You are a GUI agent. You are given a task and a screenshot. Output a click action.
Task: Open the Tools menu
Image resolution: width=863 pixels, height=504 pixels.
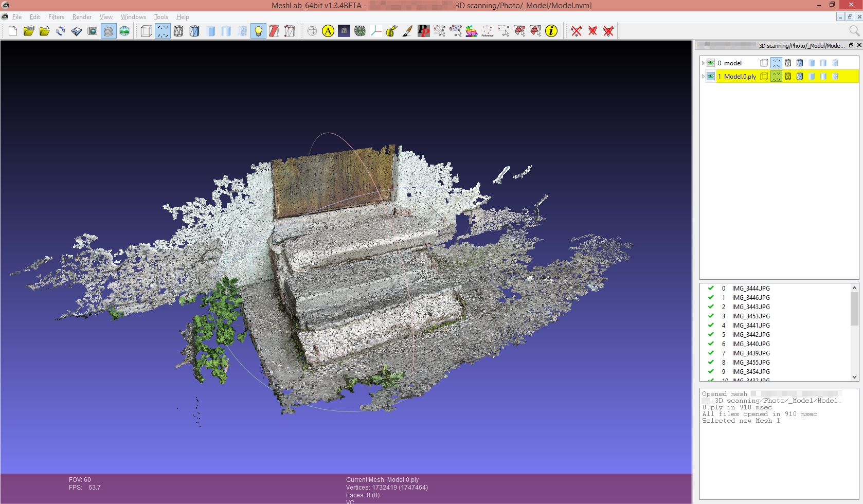pyautogui.click(x=161, y=17)
